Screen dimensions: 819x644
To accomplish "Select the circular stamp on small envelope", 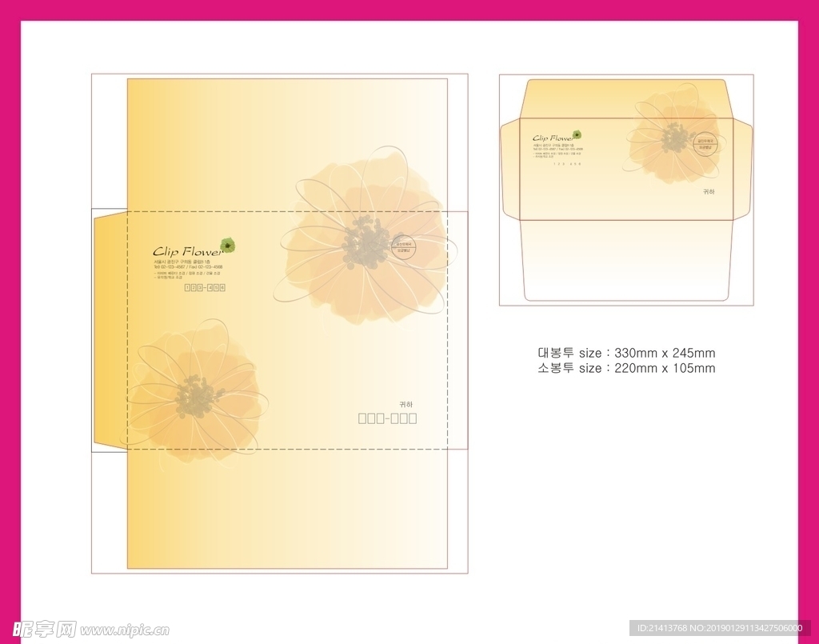I will [x=705, y=145].
